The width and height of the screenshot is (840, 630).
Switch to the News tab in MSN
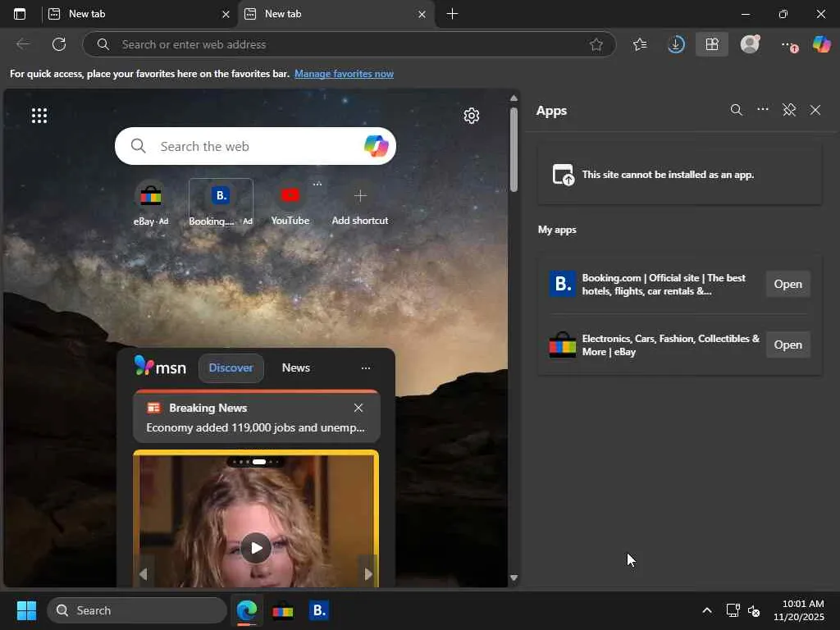[295, 368]
